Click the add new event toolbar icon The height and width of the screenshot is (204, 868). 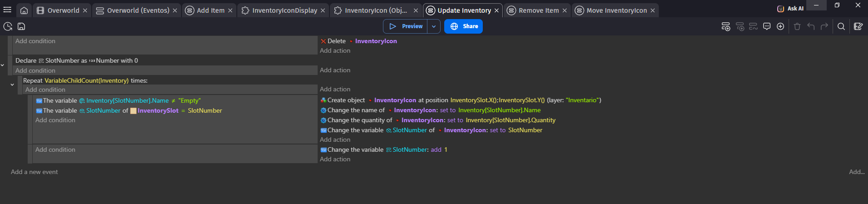pos(726,26)
